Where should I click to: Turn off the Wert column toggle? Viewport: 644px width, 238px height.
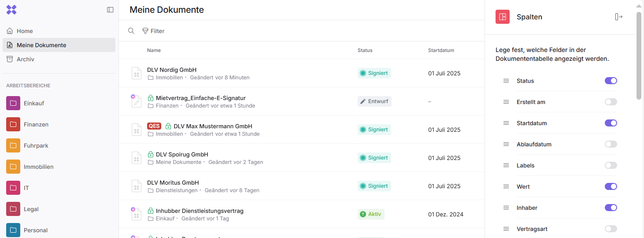[611, 186]
